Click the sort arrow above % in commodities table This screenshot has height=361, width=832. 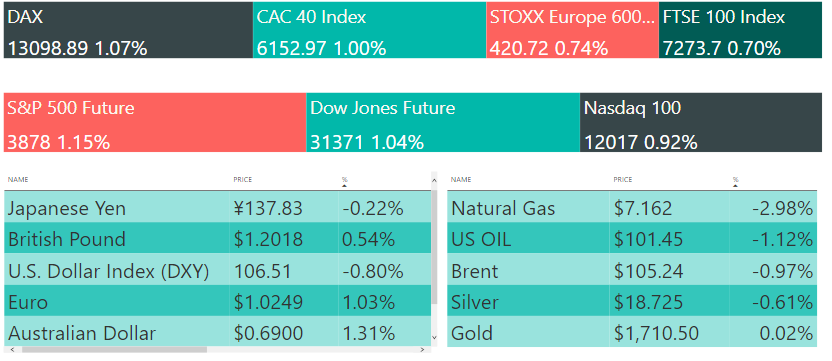735,186
